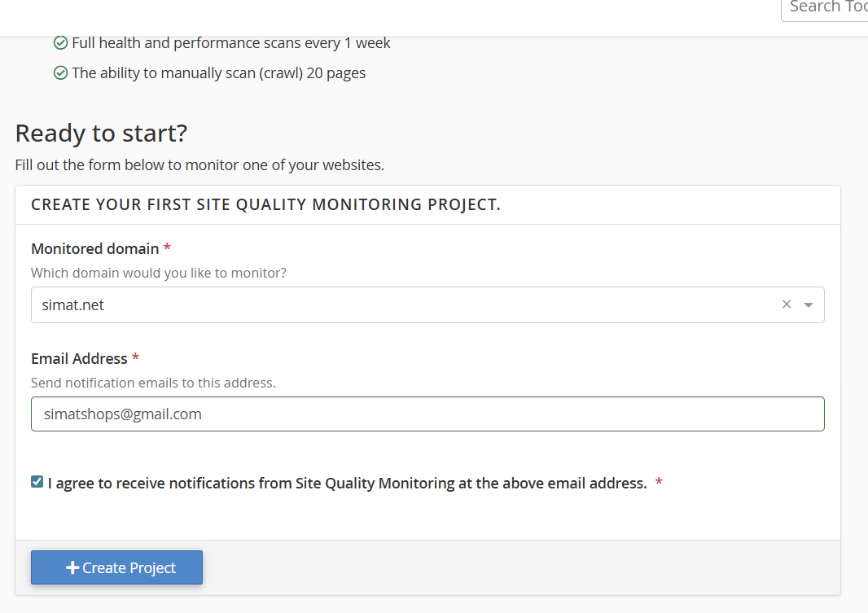Click the Email Address label
The image size is (868, 613).
point(79,359)
